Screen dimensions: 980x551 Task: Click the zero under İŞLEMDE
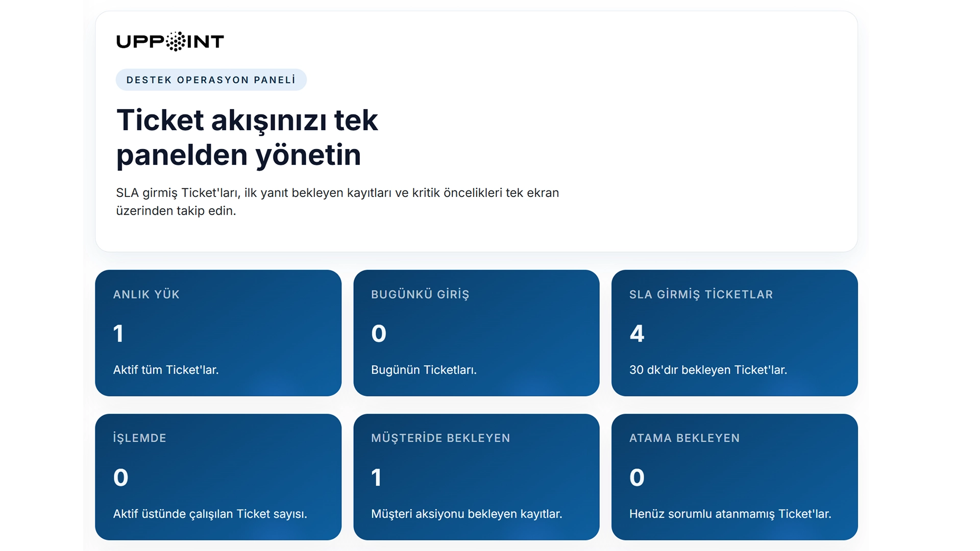(121, 478)
